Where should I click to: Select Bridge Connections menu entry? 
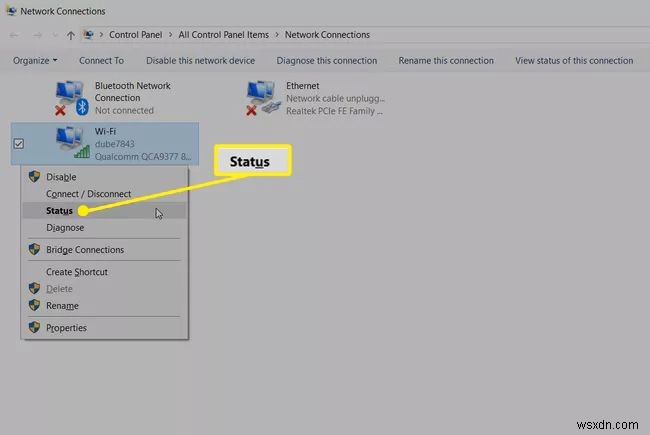pos(105,250)
